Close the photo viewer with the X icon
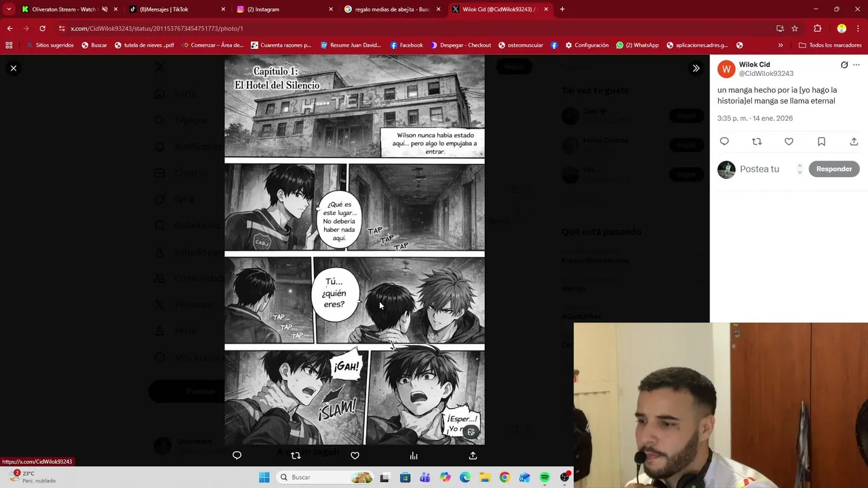The height and width of the screenshot is (488, 868). point(14,68)
